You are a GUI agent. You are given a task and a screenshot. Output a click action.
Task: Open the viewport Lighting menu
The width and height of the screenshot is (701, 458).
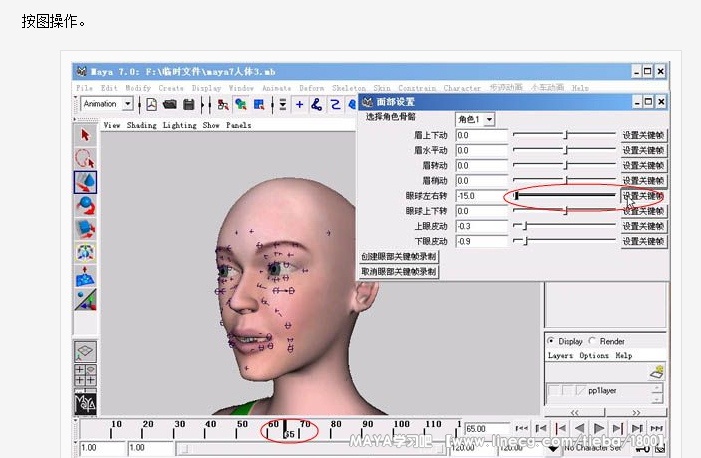coord(179,125)
